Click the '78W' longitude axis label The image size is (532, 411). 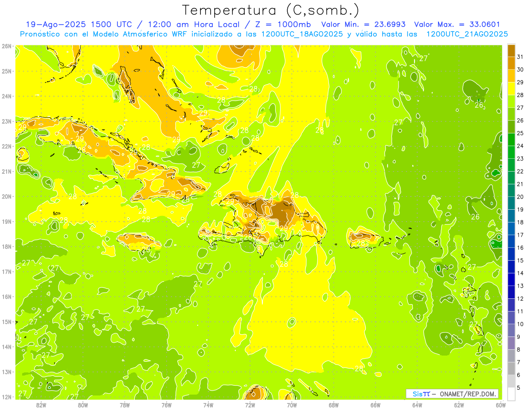125,405
